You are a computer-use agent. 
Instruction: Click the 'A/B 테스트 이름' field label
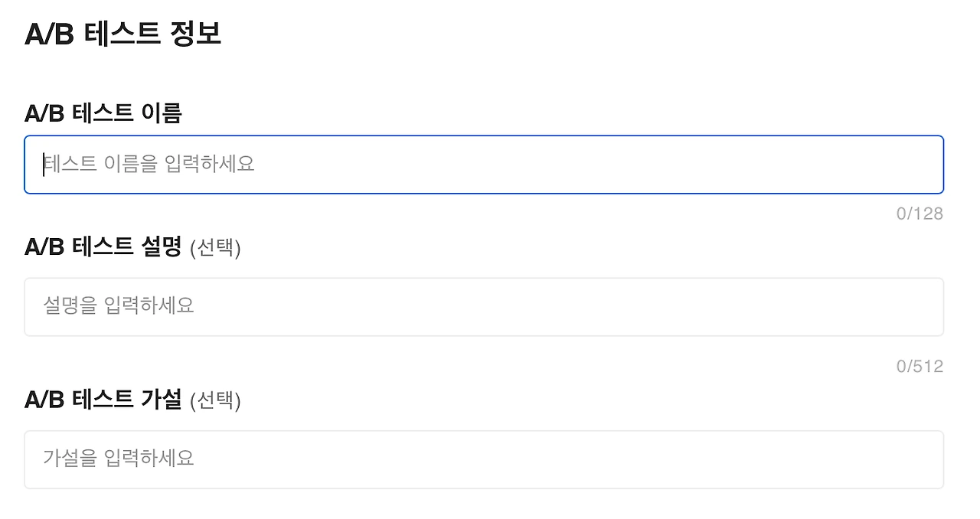(103, 114)
